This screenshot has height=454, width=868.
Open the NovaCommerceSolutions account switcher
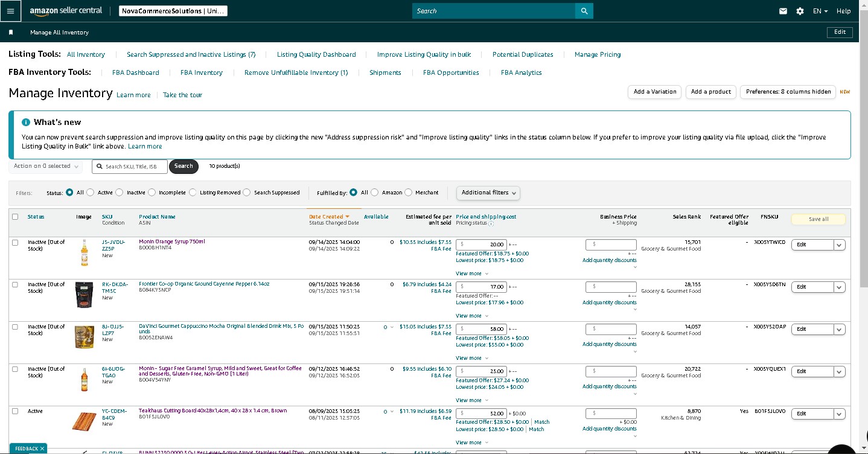(x=172, y=11)
